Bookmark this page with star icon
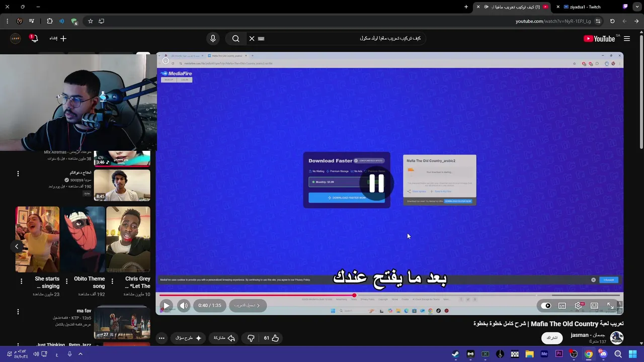This screenshot has width=644, height=362. (91, 21)
